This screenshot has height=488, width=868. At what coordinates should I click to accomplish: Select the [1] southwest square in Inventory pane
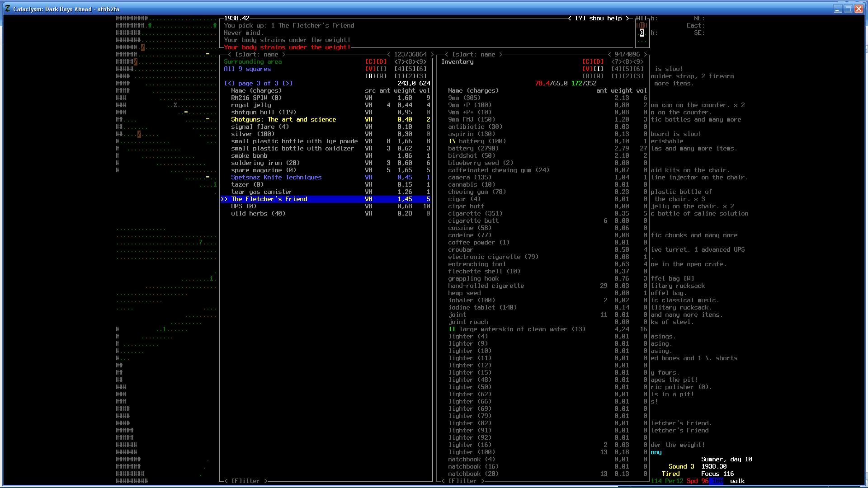(x=617, y=76)
